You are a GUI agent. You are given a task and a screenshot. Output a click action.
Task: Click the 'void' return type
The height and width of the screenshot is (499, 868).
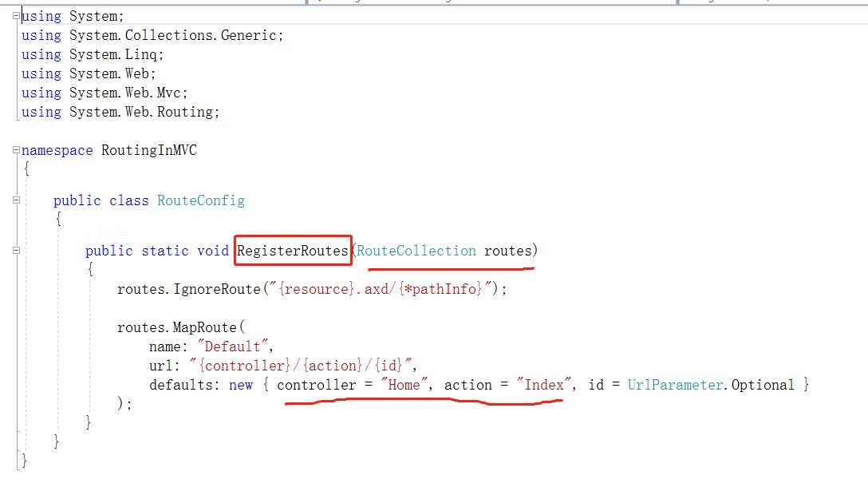coord(213,251)
